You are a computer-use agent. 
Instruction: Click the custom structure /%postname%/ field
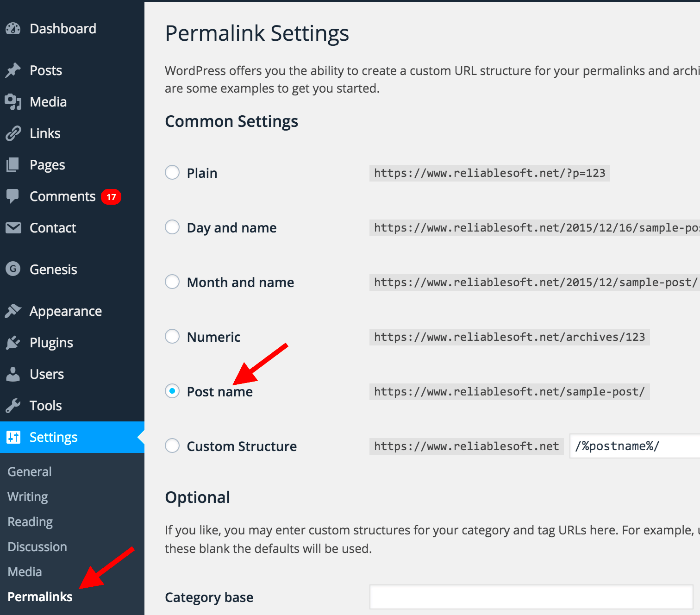634,446
